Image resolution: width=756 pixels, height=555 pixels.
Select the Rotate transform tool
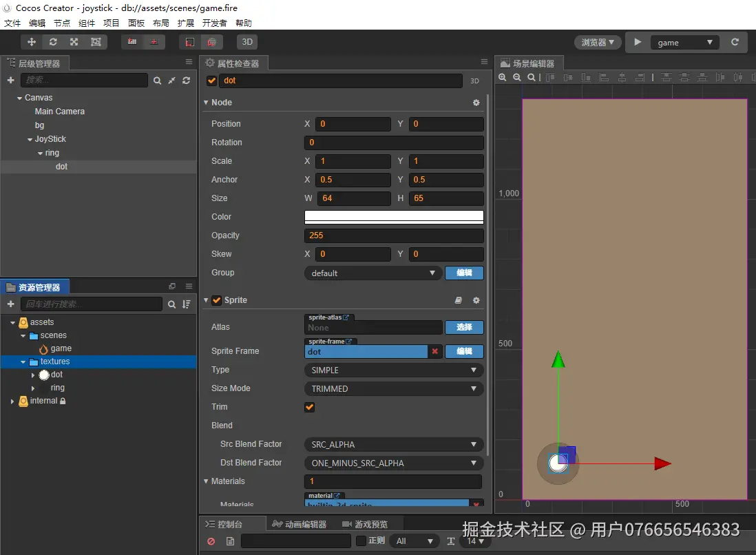tap(53, 42)
